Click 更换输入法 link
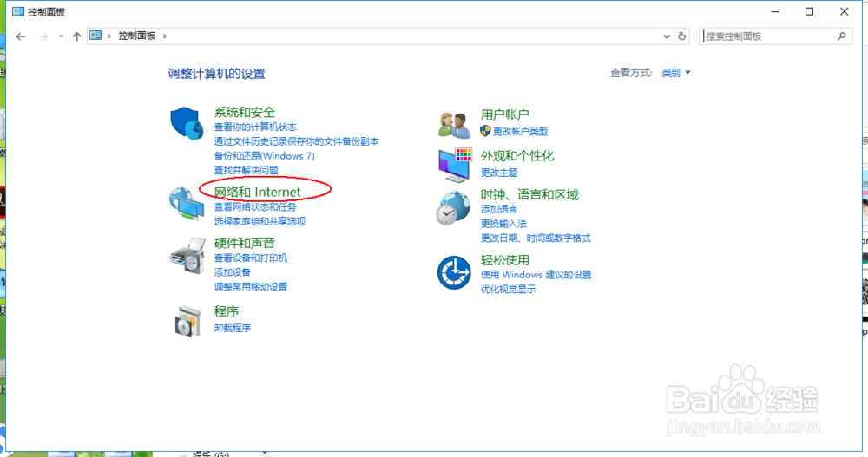The width and height of the screenshot is (868, 457). [503, 224]
